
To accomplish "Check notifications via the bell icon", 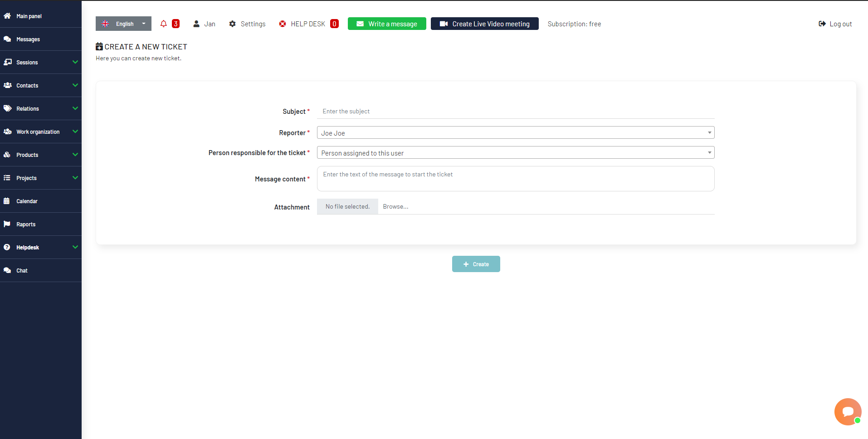I will tap(163, 24).
